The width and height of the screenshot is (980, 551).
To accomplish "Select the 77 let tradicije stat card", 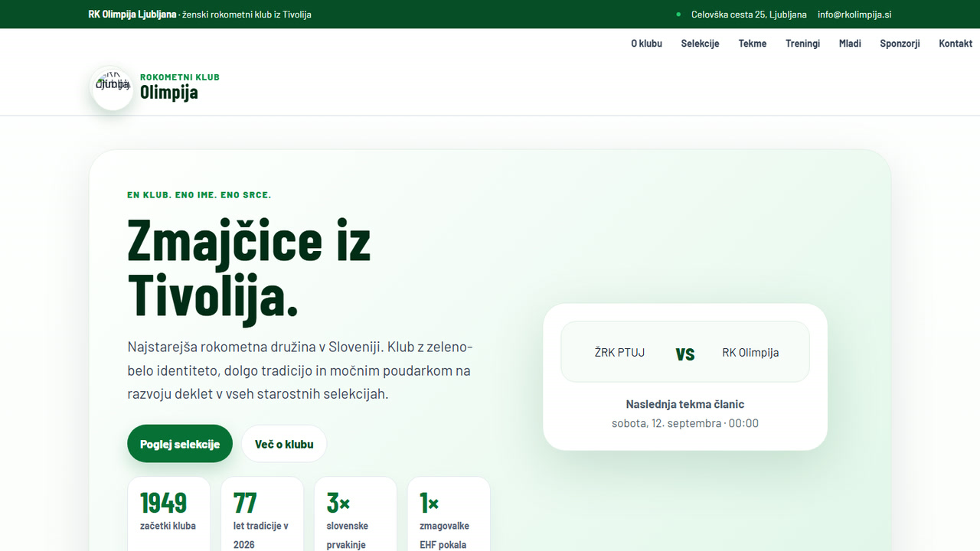I will pyautogui.click(x=262, y=514).
